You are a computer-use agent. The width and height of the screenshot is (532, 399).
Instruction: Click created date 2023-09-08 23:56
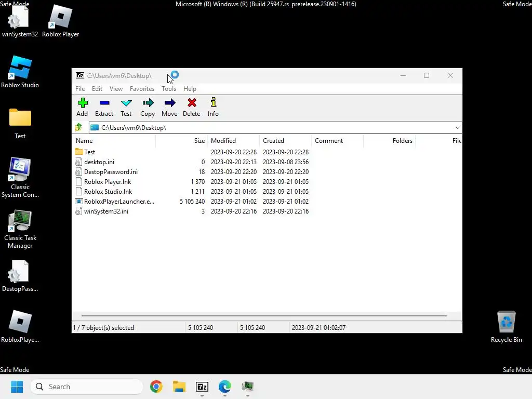click(x=286, y=162)
